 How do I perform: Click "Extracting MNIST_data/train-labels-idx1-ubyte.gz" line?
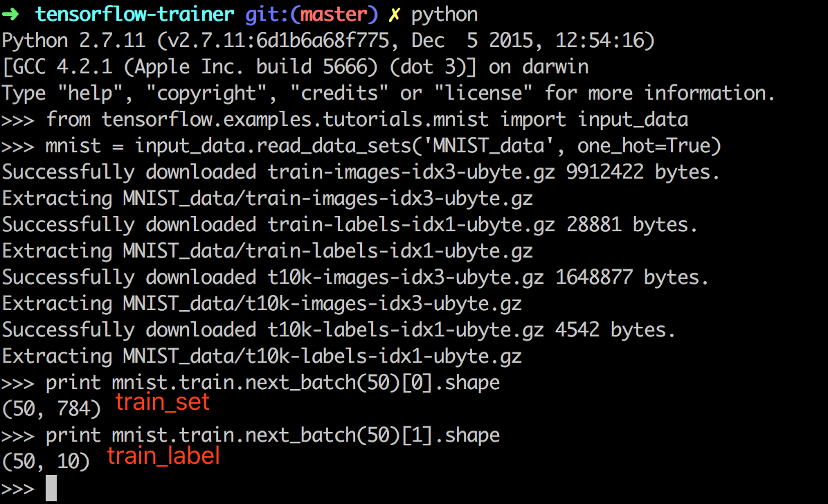coord(267,251)
